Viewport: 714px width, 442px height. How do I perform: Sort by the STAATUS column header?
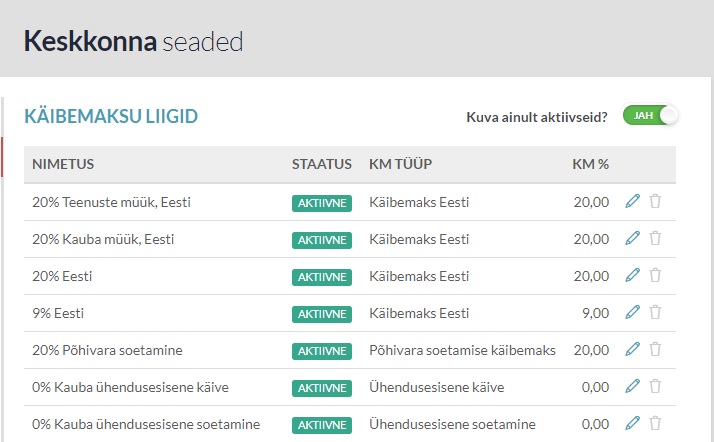321,164
